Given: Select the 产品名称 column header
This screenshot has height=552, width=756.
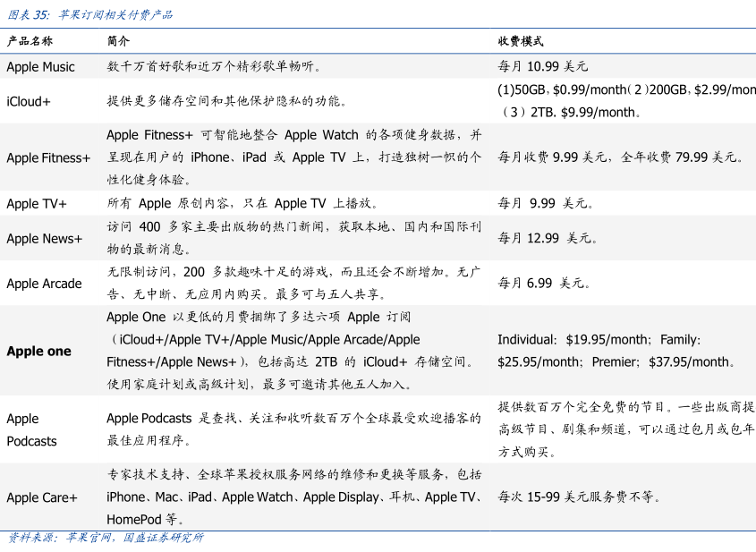Looking at the screenshot, I should tap(30, 41).
